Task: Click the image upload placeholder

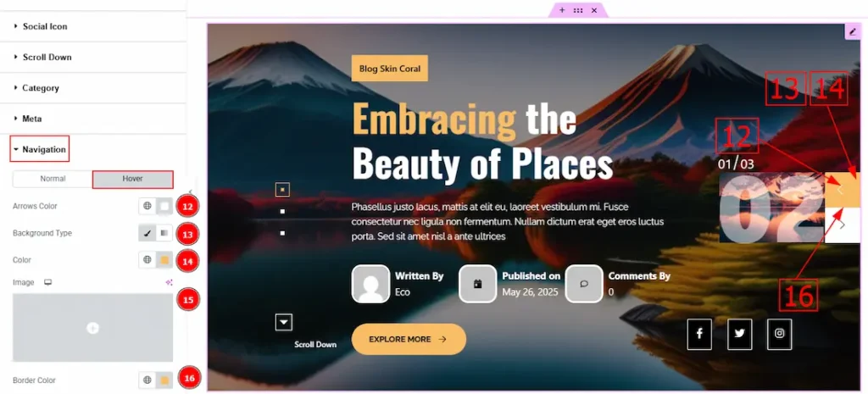Action: (92, 328)
